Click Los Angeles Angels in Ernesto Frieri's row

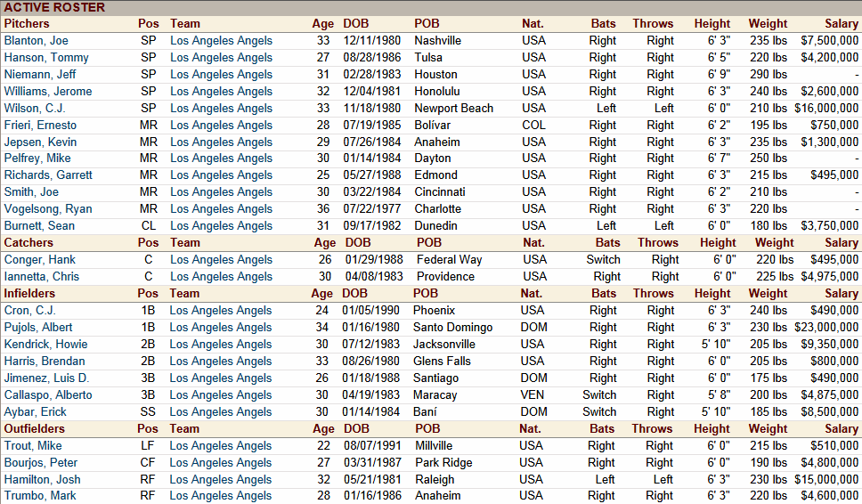(221, 125)
